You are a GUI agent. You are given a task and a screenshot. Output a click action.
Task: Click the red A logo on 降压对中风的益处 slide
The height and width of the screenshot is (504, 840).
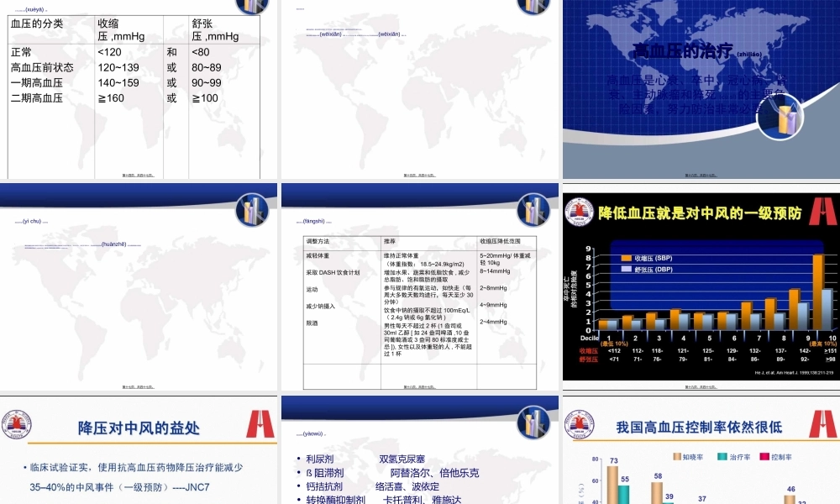tap(260, 423)
